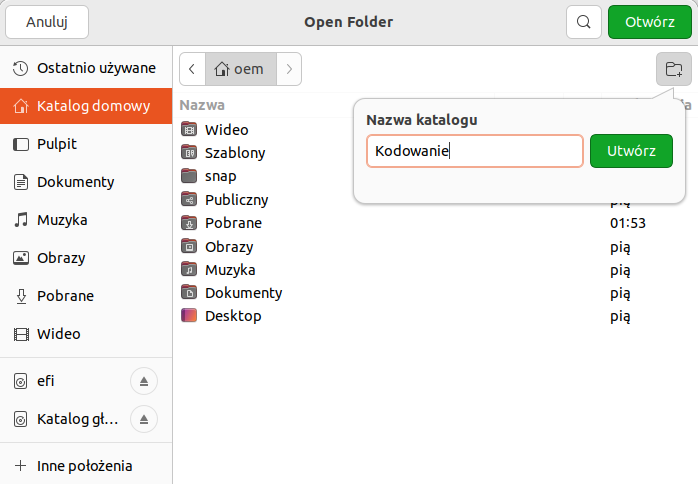Click the folder name input field
Image resolution: width=698 pixels, height=484 pixels.
pos(475,151)
